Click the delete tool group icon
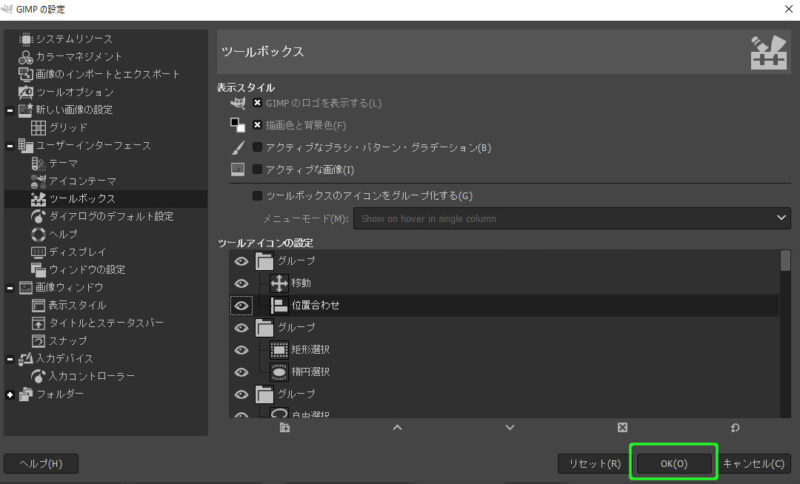Image resolution: width=800 pixels, height=484 pixels. click(x=622, y=427)
